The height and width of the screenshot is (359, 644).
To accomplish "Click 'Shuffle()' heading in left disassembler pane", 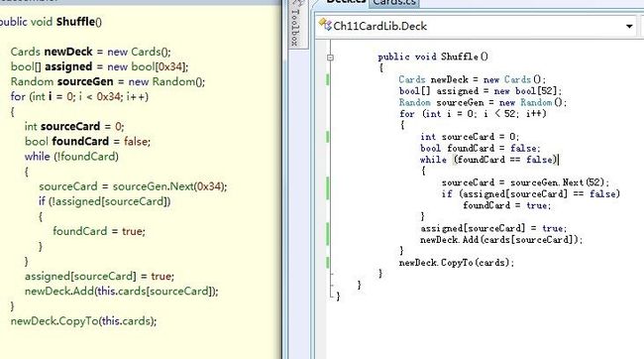I will 79,22.
